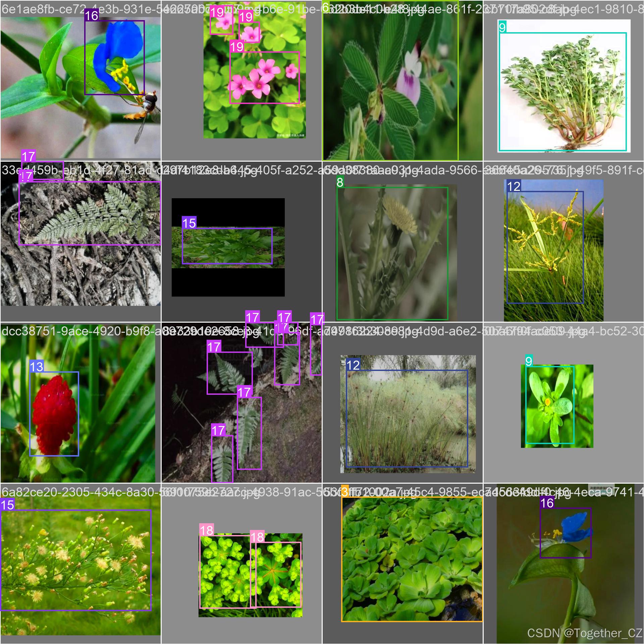Click the letterboxed green plant labeled 15
Image resolution: width=644 pixels, height=644 pixels.
click(227, 246)
